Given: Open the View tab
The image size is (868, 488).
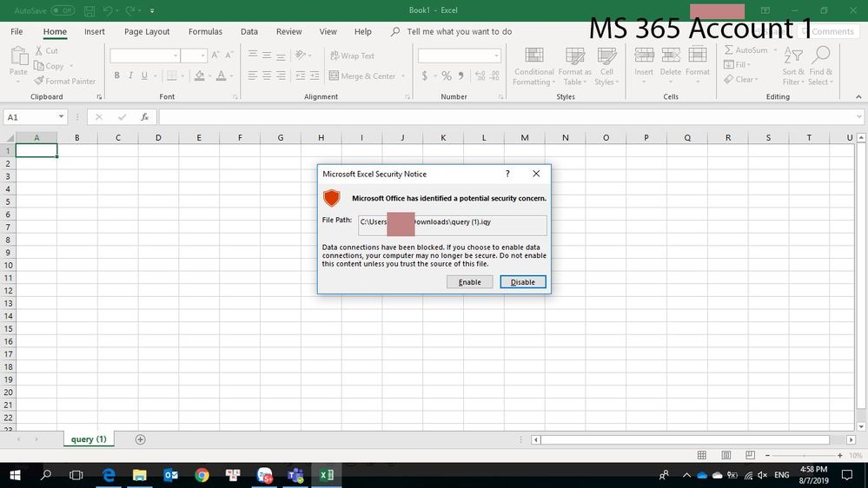Looking at the screenshot, I should [x=328, y=31].
